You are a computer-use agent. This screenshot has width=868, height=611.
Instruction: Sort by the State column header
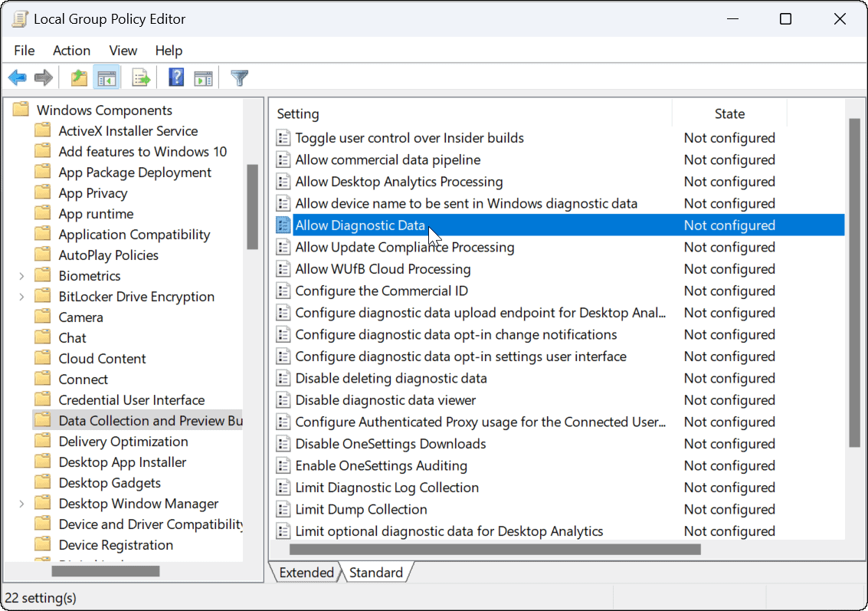[729, 113]
